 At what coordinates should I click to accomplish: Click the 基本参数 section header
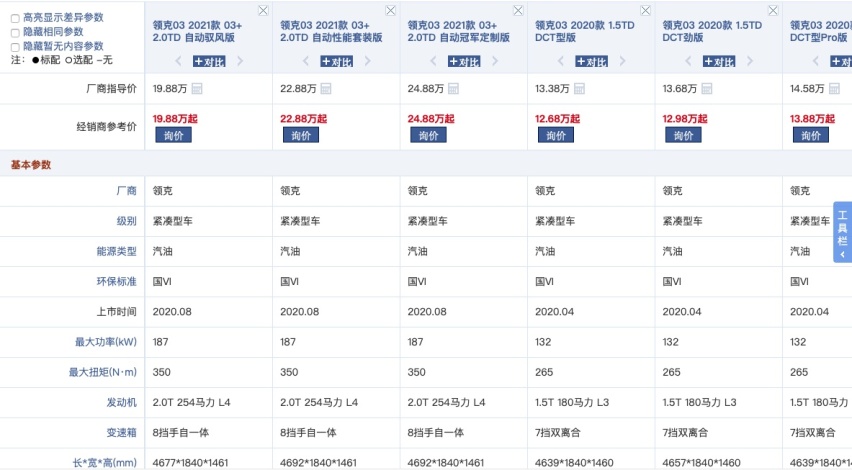30,164
